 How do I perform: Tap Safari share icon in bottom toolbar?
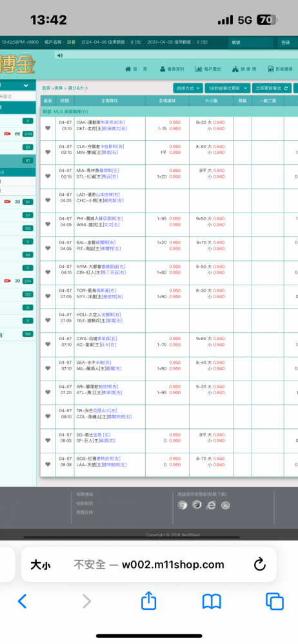pyautogui.click(x=148, y=601)
